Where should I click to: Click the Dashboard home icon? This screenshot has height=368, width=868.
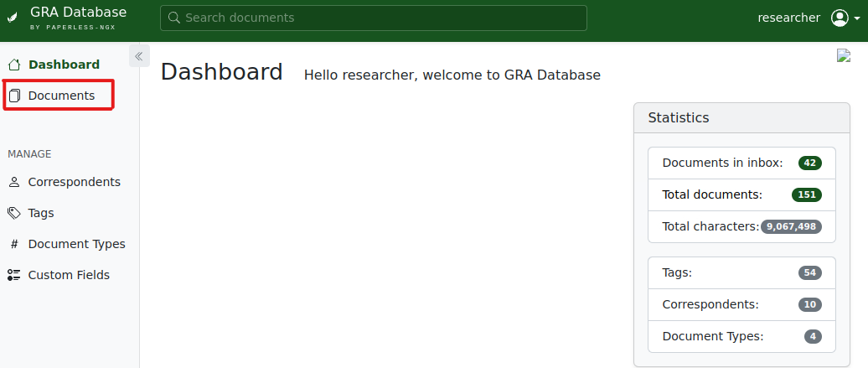pyautogui.click(x=14, y=65)
